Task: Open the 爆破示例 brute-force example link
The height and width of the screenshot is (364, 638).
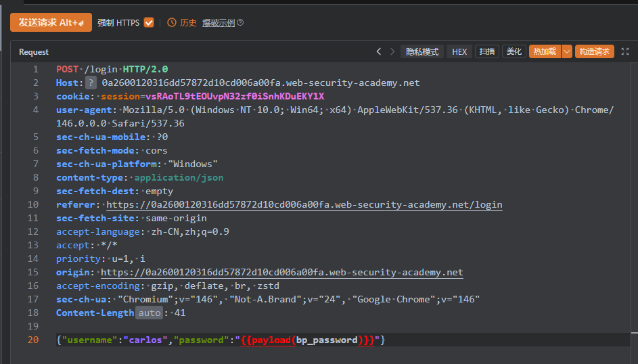Action: (x=217, y=23)
